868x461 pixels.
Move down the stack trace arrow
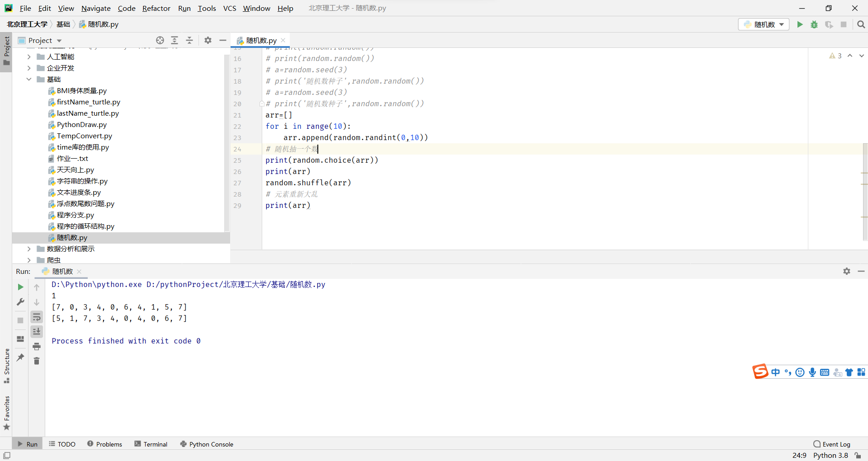click(37, 302)
